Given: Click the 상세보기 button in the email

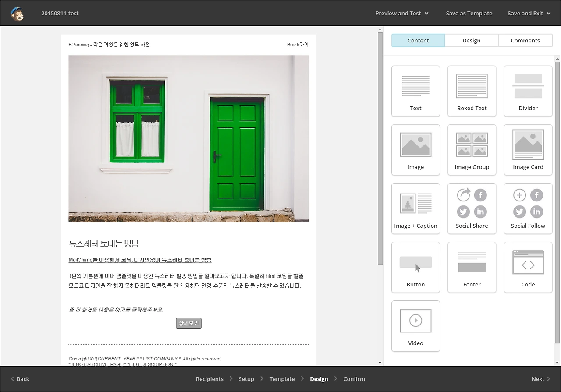Looking at the screenshot, I should 188,324.
